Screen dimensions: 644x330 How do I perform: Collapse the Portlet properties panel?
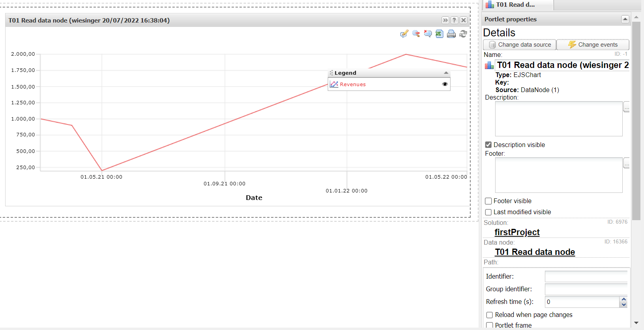[625, 19]
